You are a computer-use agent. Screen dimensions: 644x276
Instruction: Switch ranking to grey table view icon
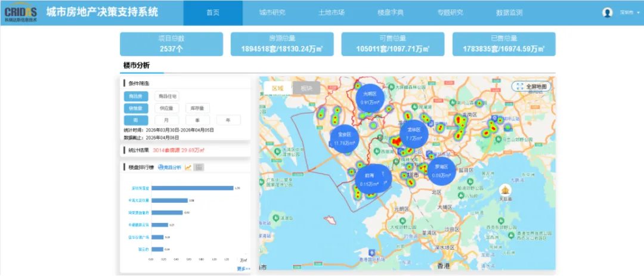[199, 167]
